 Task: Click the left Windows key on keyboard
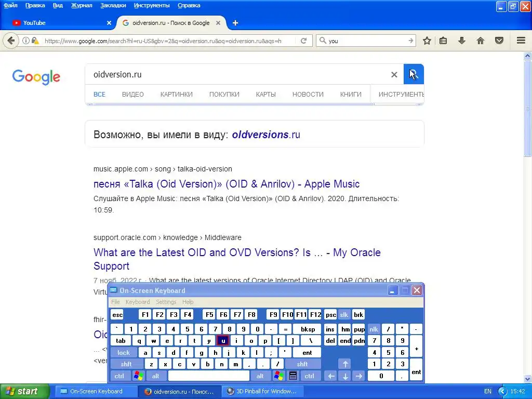(138, 376)
